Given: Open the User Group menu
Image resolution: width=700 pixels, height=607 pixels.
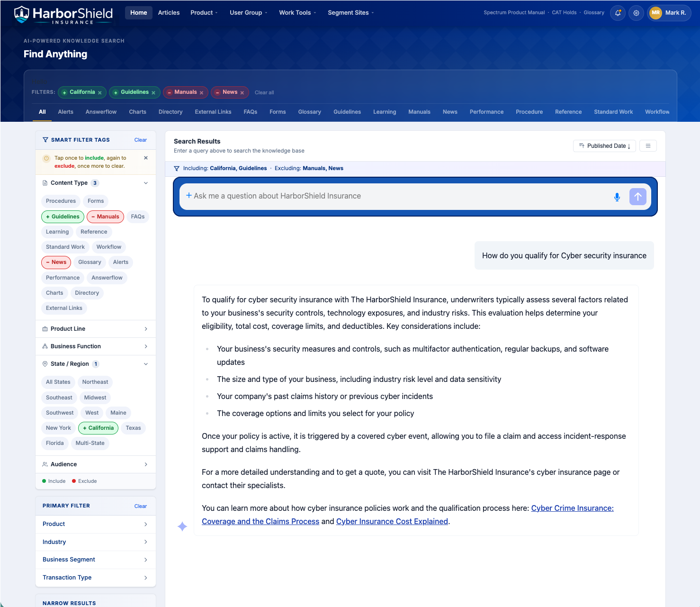Looking at the screenshot, I should point(248,13).
